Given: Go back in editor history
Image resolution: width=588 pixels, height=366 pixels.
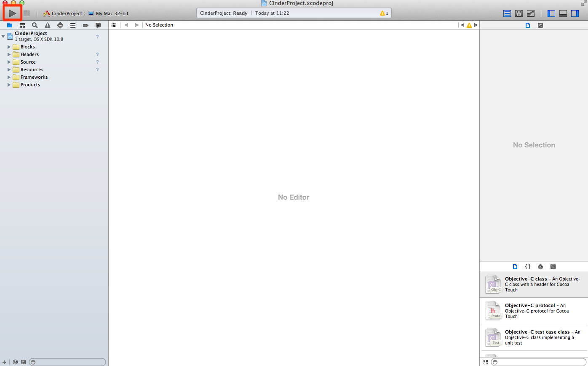Looking at the screenshot, I should (126, 25).
